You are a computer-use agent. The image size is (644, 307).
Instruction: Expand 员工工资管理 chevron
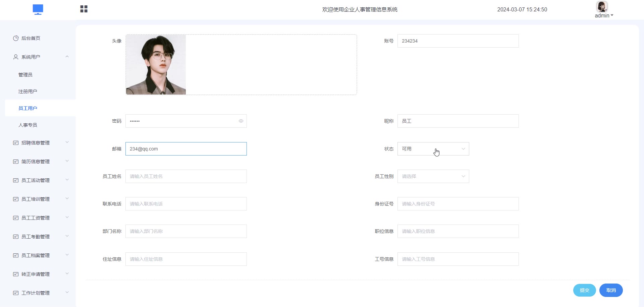(x=67, y=218)
